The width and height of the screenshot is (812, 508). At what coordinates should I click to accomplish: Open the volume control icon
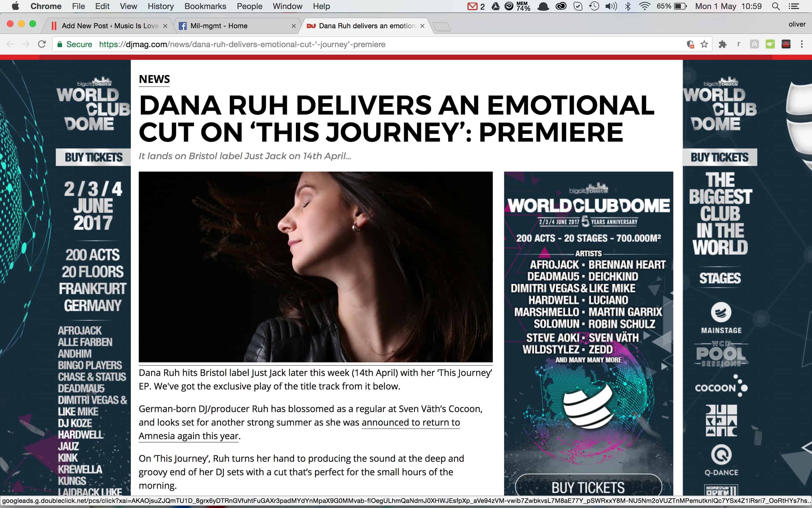coord(611,6)
